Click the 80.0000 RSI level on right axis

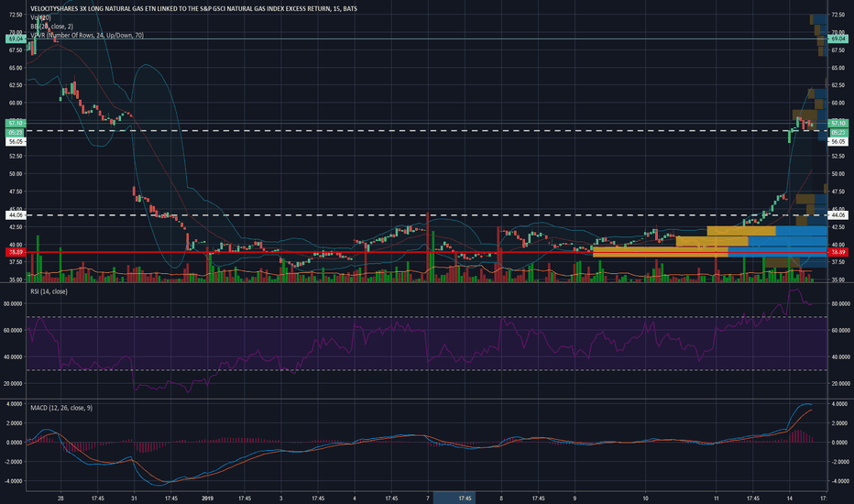click(x=840, y=303)
